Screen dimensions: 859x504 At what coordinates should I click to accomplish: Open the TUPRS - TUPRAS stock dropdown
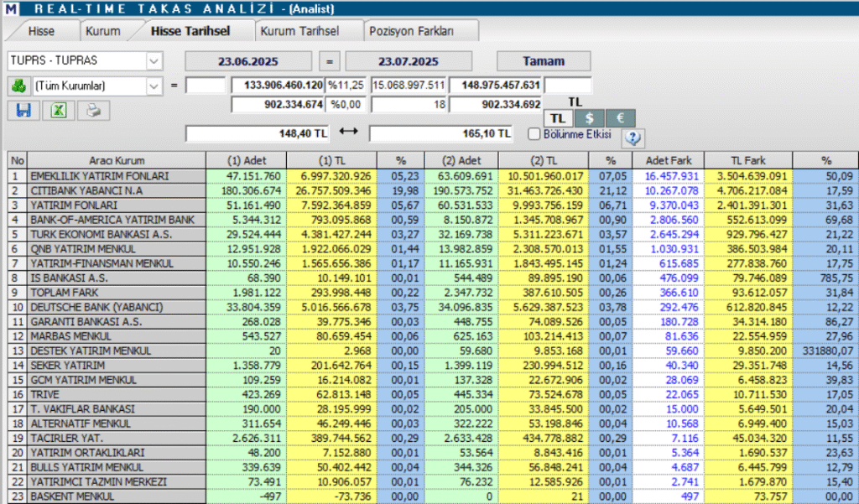(154, 60)
